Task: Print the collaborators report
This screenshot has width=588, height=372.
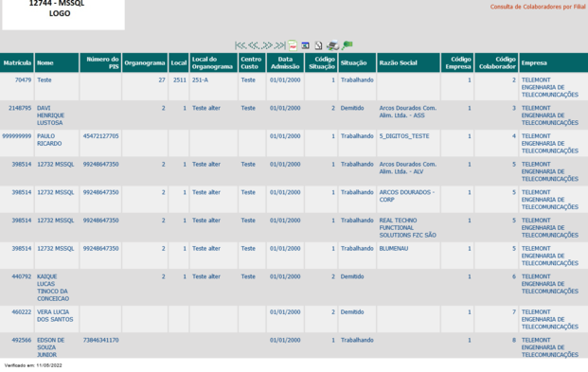Action: [x=332, y=45]
